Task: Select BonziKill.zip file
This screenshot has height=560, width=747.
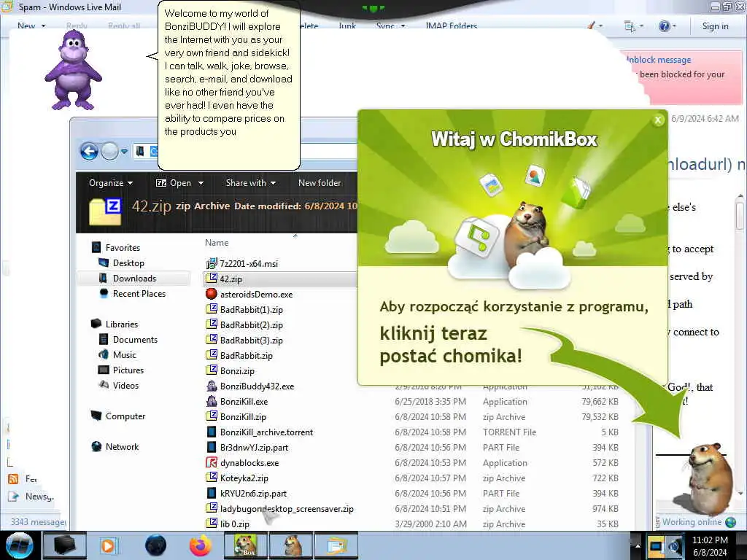Action: coord(242,416)
